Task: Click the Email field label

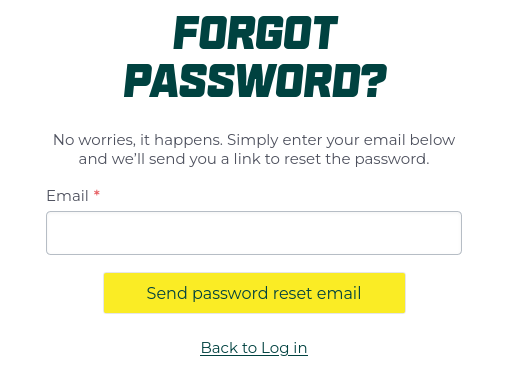Action: coord(67,196)
